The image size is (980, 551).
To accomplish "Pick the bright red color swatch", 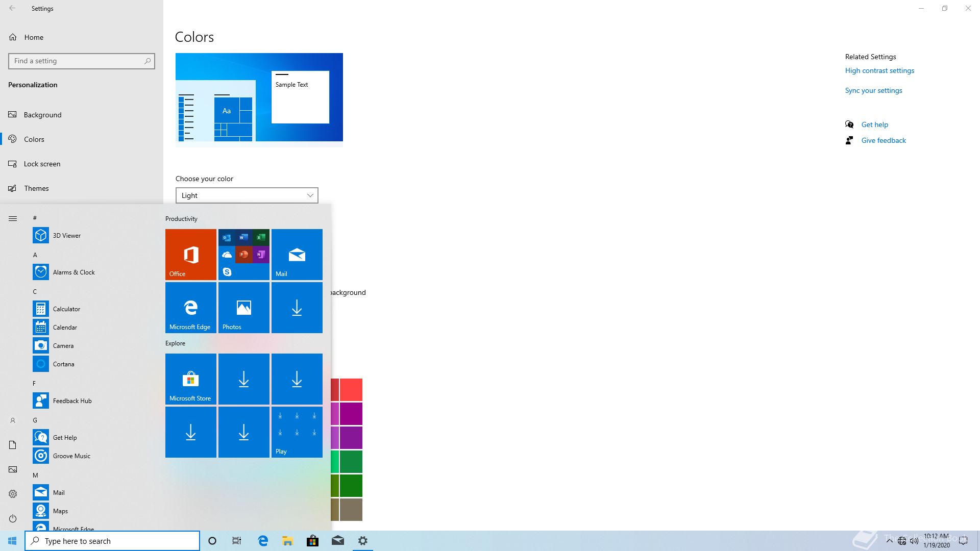I will coord(351,390).
